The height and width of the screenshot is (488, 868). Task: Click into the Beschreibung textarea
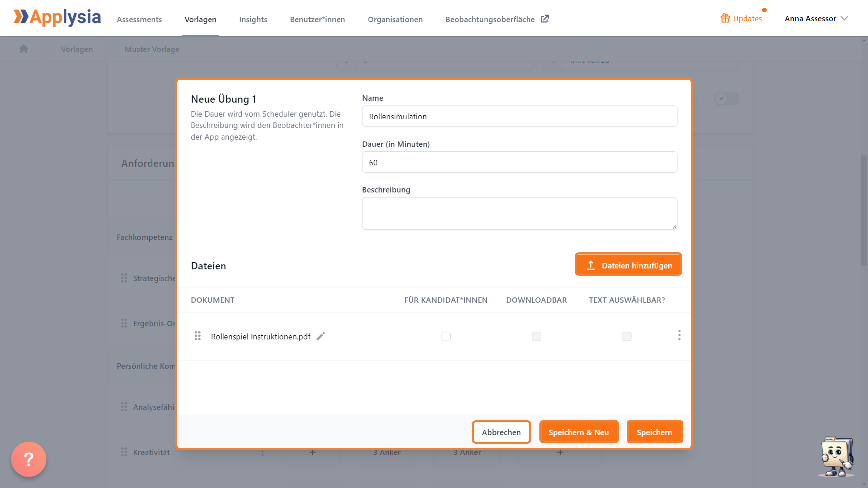[x=519, y=214]
